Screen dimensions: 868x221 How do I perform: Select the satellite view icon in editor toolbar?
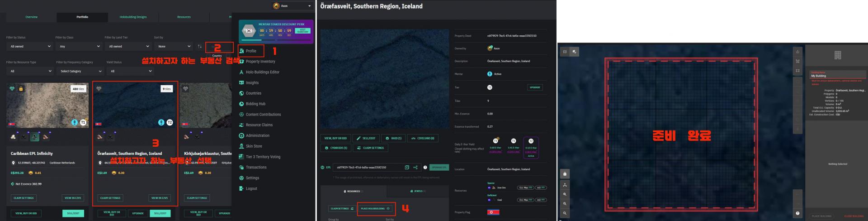click(574, 52)
